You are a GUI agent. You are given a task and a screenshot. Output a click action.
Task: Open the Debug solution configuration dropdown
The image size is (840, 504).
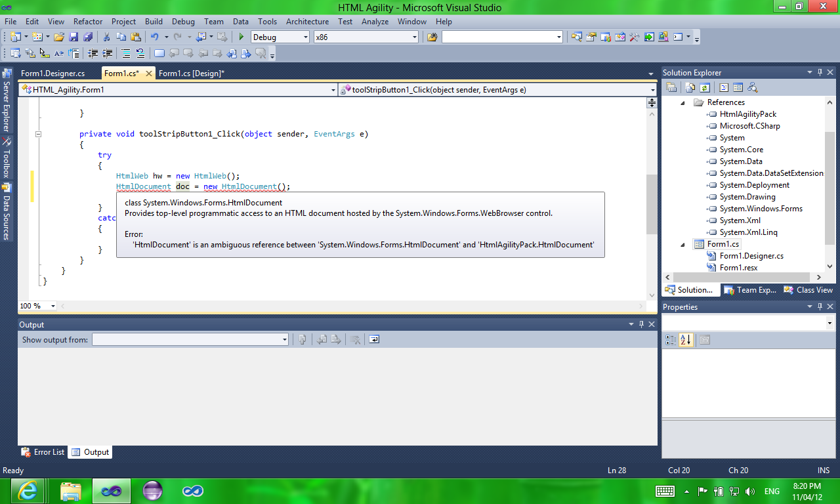click(280, 37)
